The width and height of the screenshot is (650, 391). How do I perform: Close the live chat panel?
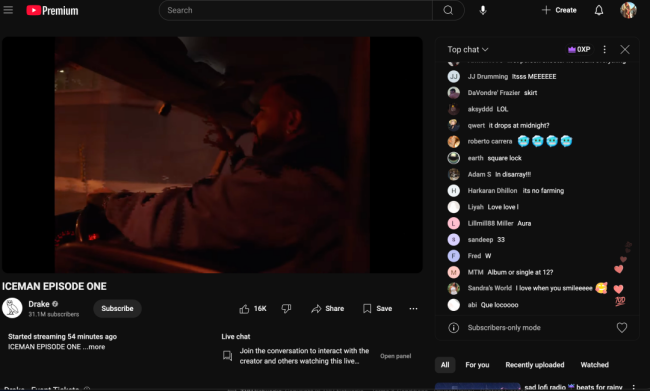point(625,49)
